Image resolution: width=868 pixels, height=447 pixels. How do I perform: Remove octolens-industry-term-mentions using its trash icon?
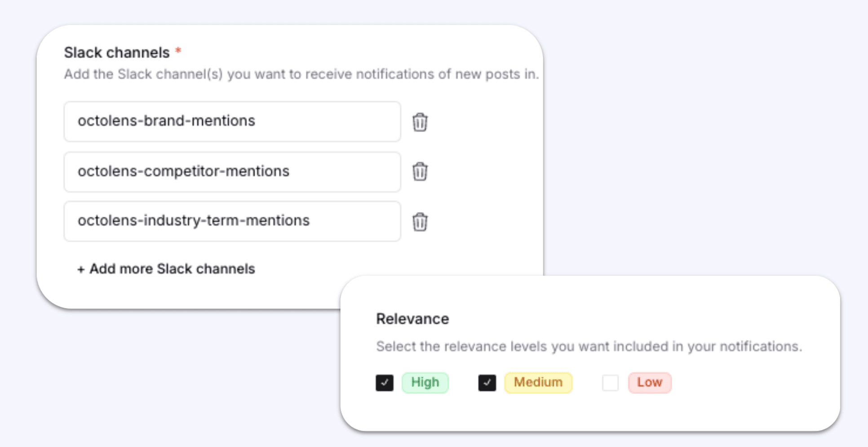click(420, 221)
